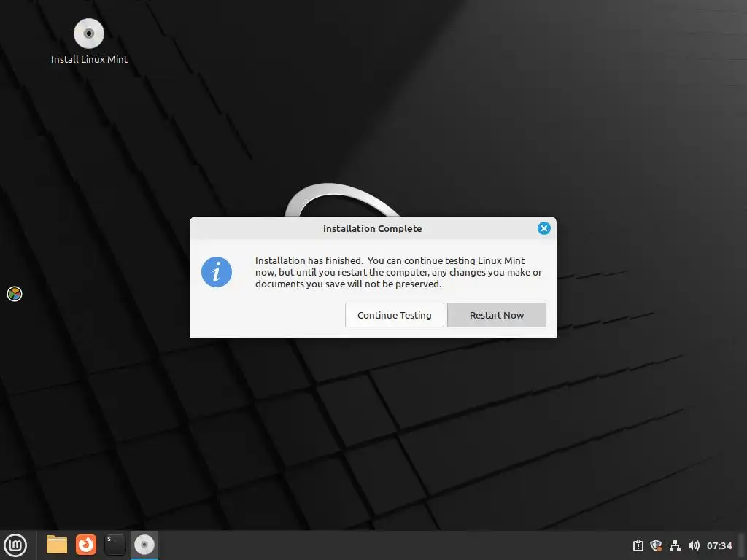Launch the Files folder from the panel

(57, 545)
